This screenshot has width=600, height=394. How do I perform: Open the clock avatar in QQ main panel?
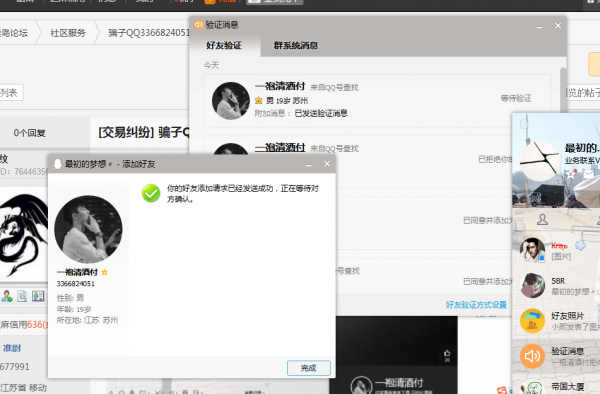pyautogui.click(x=540, y=161)
